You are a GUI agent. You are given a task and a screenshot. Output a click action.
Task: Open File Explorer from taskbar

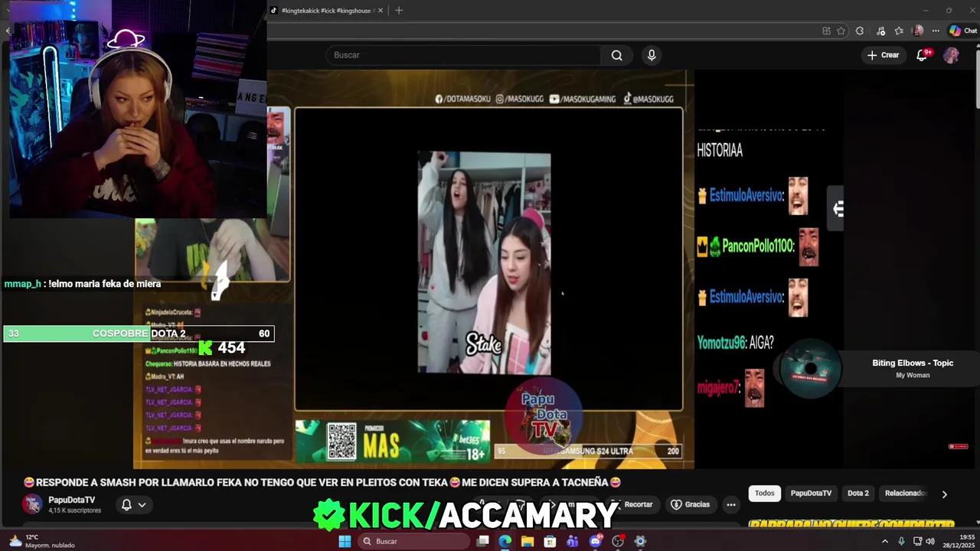pos(528,541)
